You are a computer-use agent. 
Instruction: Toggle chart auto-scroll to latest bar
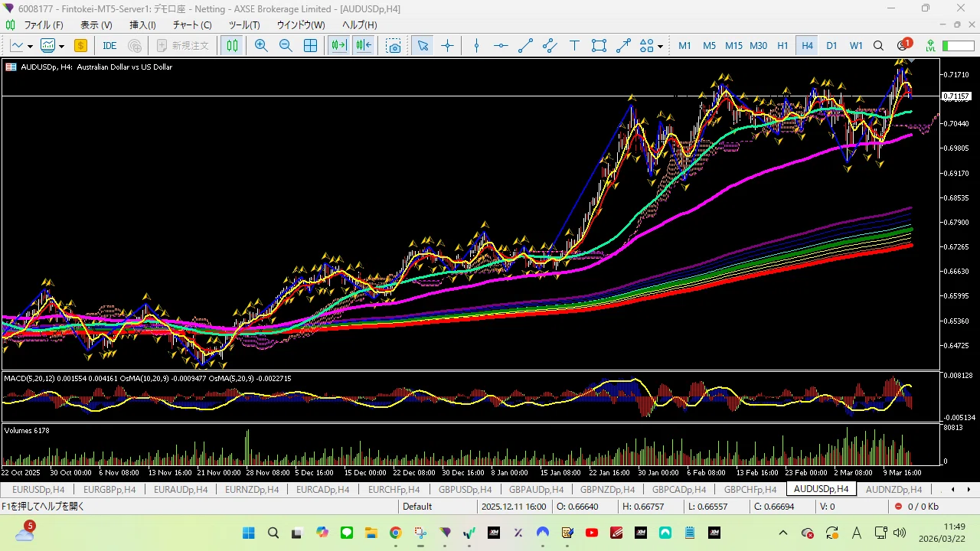pyautogui.click(x=338, y=45)
